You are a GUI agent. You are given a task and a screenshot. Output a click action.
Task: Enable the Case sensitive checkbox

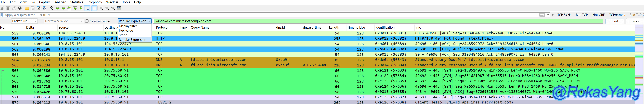pyautogui.click(x=87, y=21)
